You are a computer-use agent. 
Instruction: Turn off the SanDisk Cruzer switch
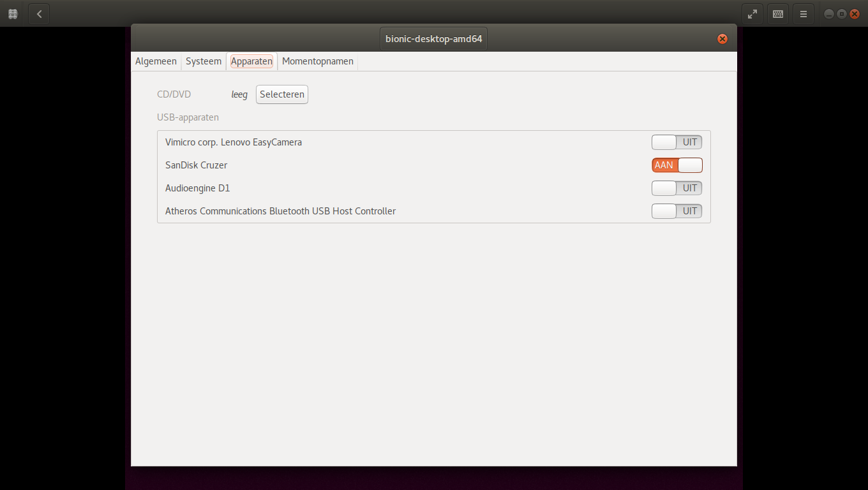677,165
